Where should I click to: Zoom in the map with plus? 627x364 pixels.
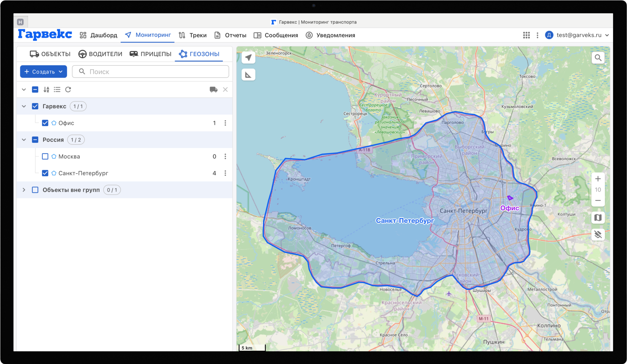point(598,179)
